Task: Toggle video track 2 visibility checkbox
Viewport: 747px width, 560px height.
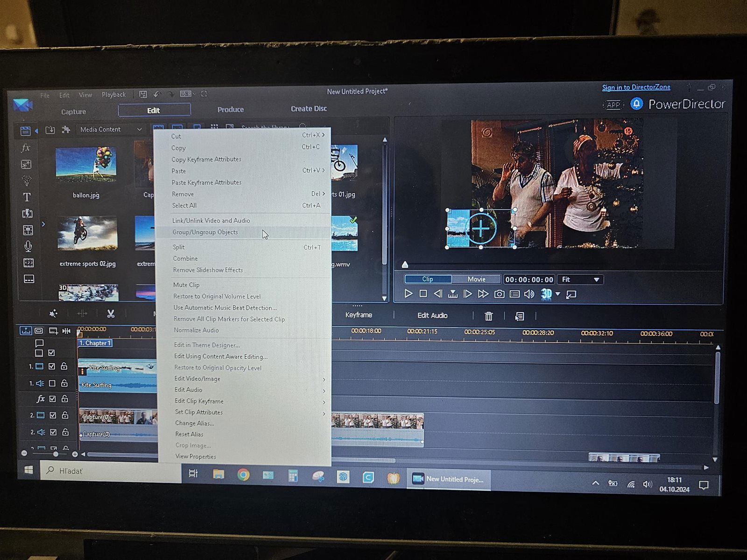Action: (x=53, y=415)
